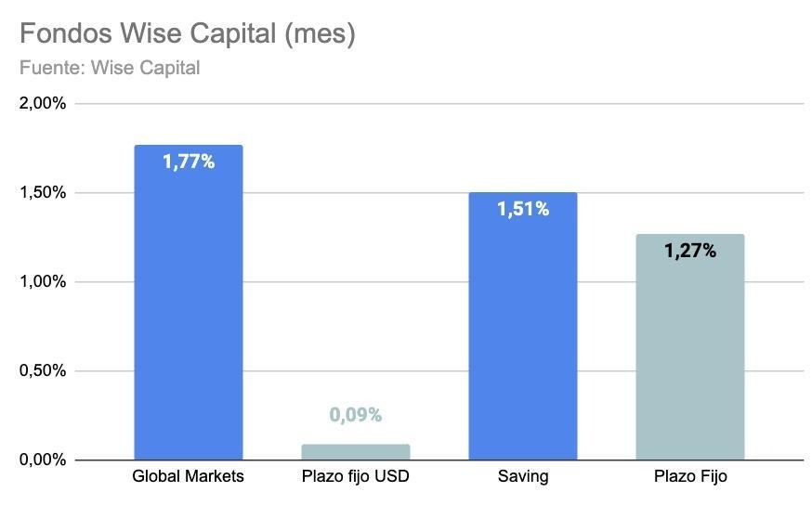The height and width of the screenshot is (505, 812).
Task: Click the 1,27% data label
Action: pyautogui.click(x=690, y=251)
